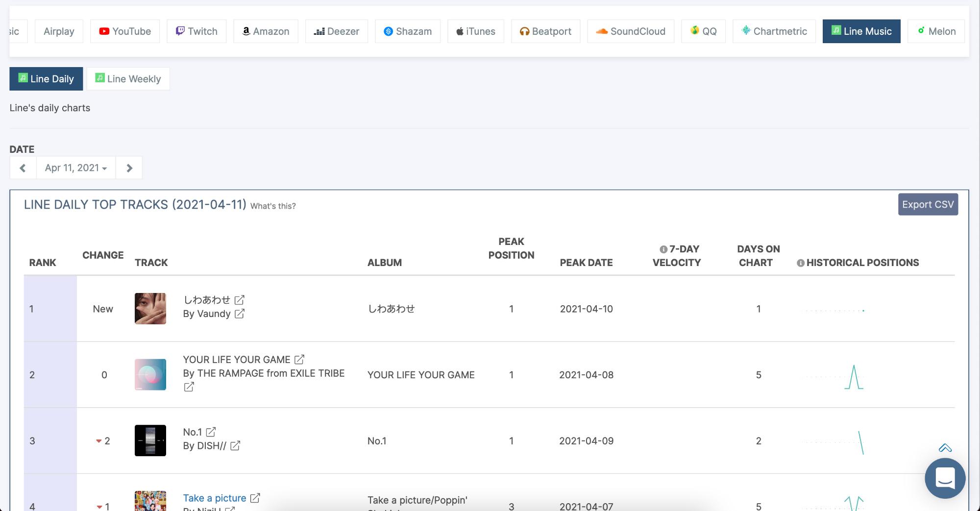Image resolution: width=980 pixels, height=511 pixels.
Task: Click the historical sparkline for No.1
Action: tap(833, 442)
